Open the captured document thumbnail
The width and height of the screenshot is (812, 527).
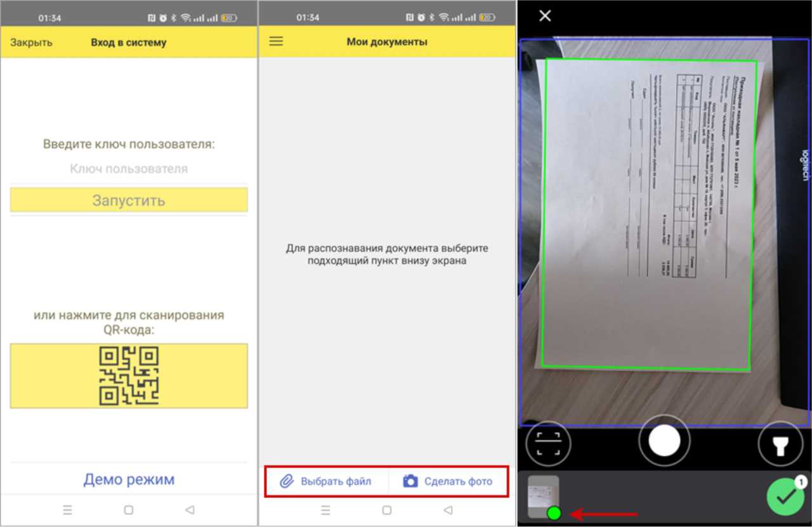pyautogui.click(x=544, y=497)
